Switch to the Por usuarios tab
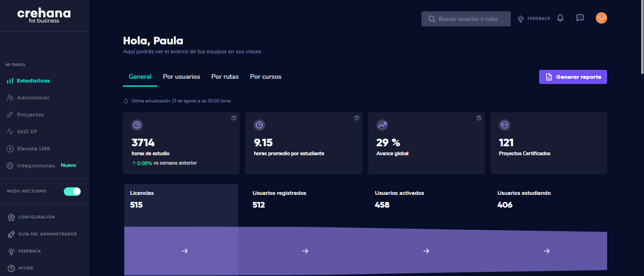 (x=181, y=76)
